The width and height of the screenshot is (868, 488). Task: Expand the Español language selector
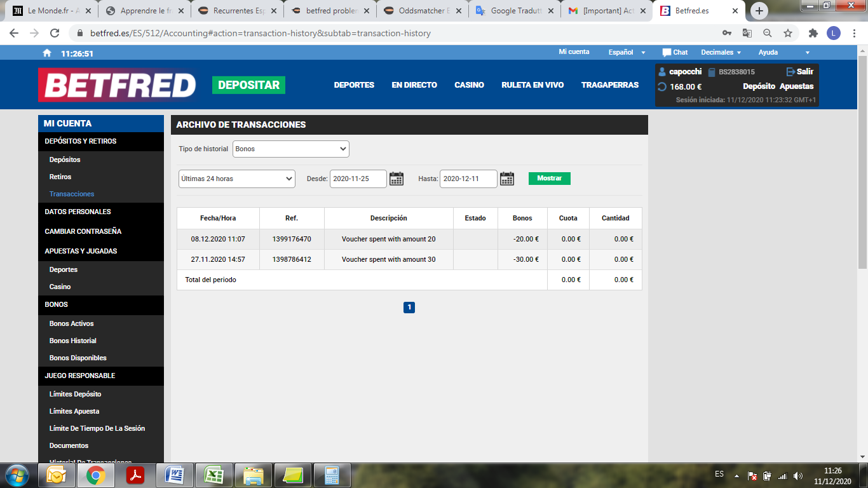pos(627,52)
